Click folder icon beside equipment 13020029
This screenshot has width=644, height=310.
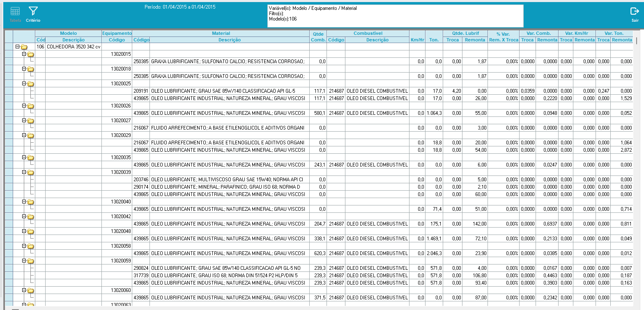tap(30, 135)
